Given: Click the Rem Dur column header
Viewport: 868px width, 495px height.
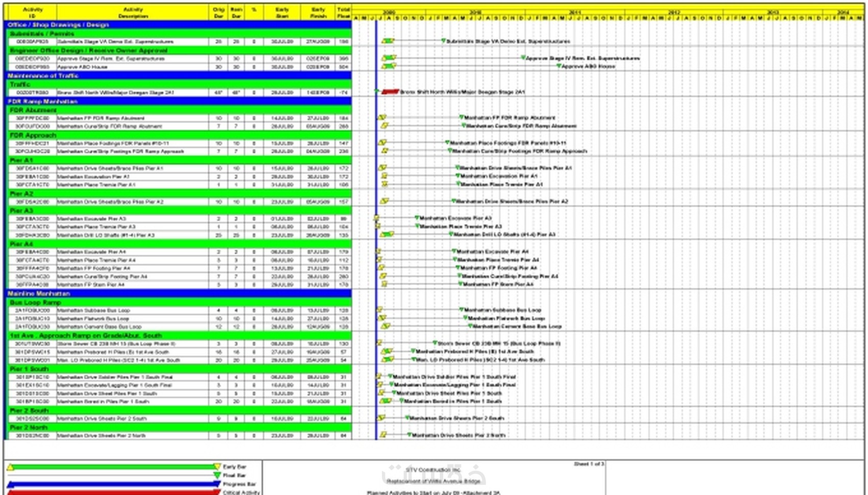Looking at the screenshot, I should point(236,12).
